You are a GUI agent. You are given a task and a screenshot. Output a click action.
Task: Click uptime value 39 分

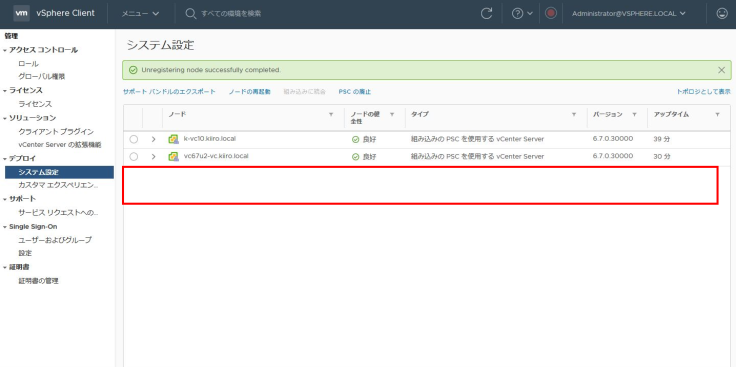point(662,139)
